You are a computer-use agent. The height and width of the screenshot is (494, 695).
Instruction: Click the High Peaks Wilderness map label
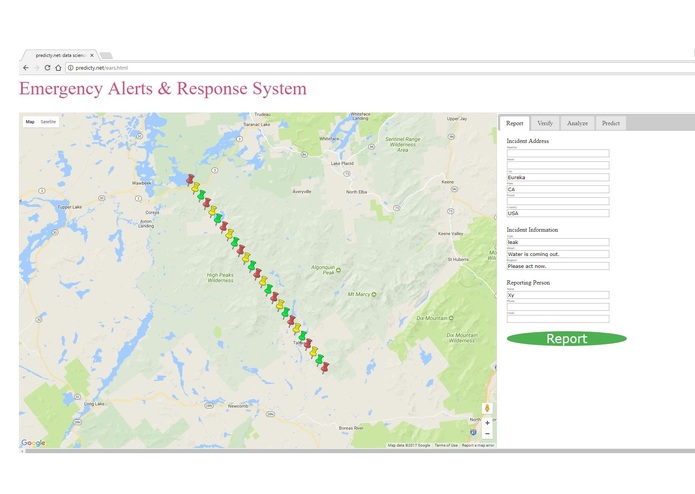[x=220, y=277]
